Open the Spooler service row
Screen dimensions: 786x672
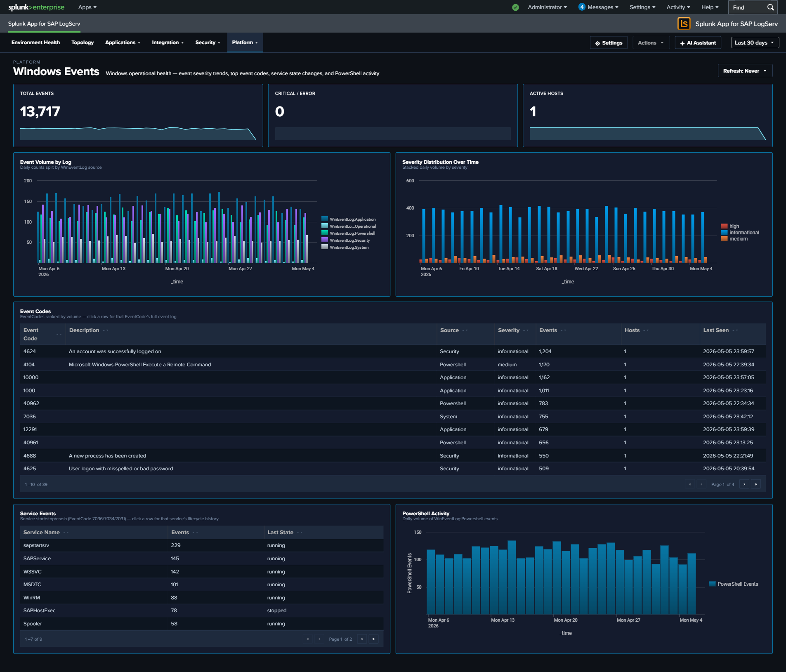[202, 624]
